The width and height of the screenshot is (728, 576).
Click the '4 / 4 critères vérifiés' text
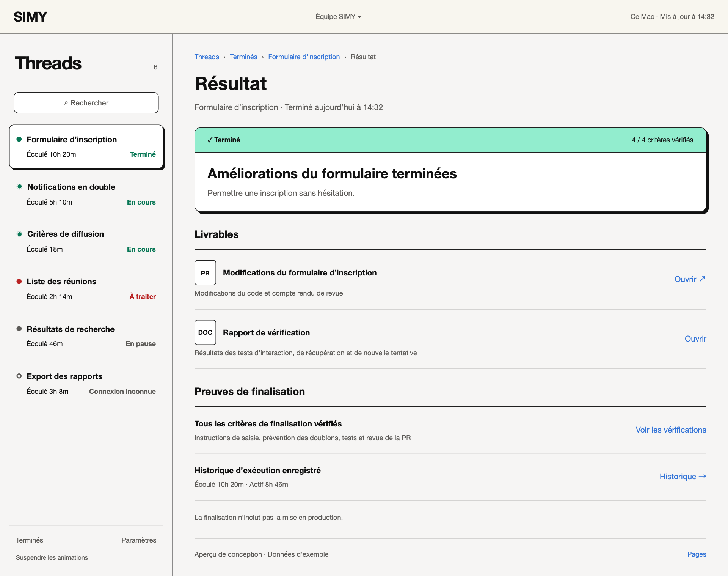pyautogui.click(x=662, y=140)
